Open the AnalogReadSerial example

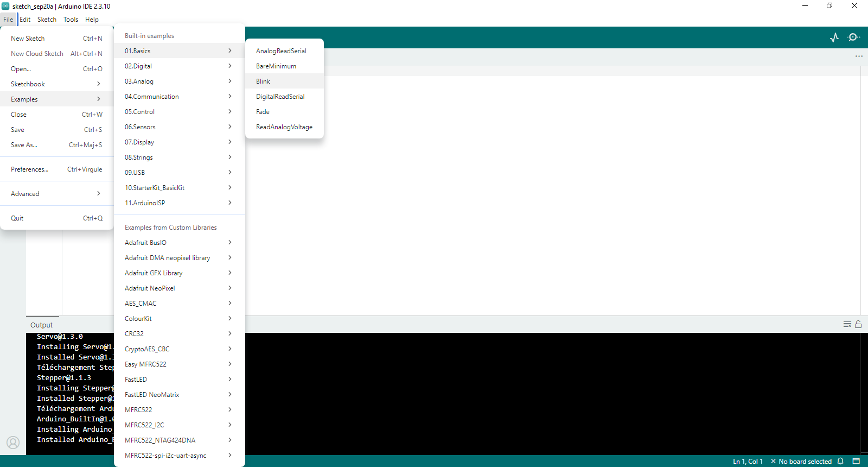284,51
